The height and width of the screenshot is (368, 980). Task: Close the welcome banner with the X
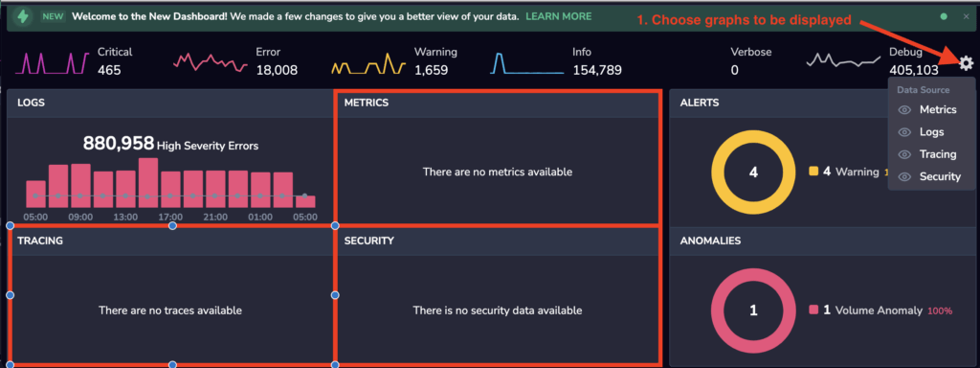966,16
